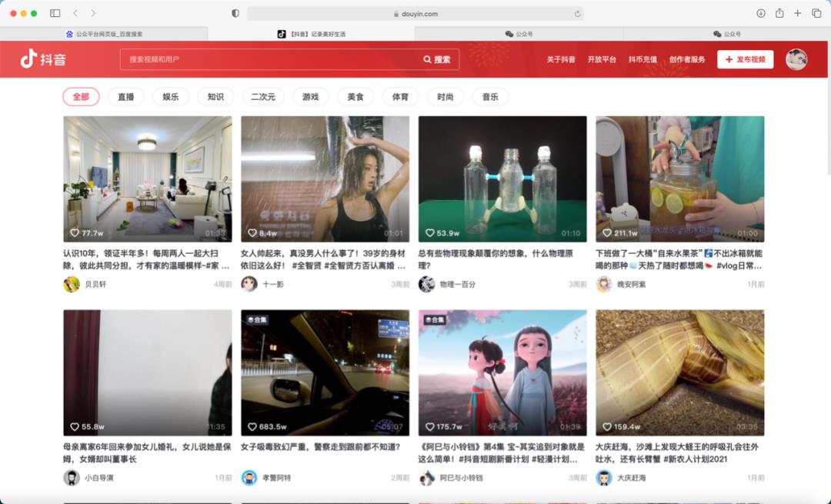This screenshot has width=831, height=504.
Task: Click the Safari sidebar toggle button
Action: click(55, 13)
